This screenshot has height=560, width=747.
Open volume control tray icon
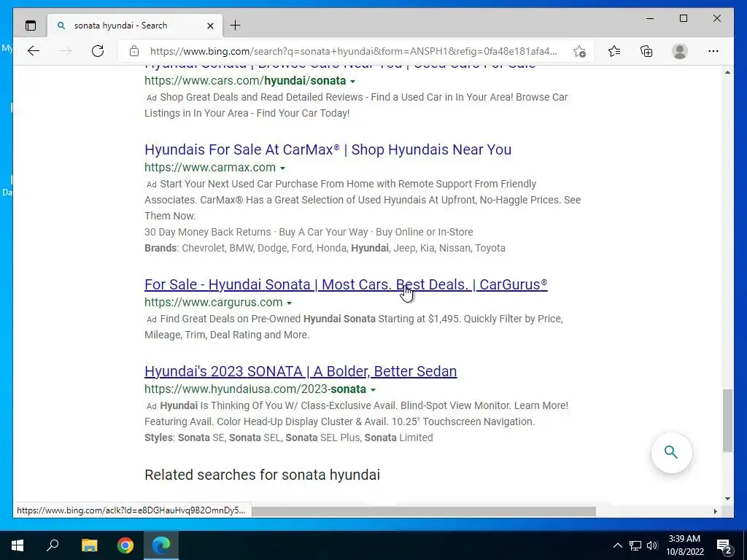point(652,545)
